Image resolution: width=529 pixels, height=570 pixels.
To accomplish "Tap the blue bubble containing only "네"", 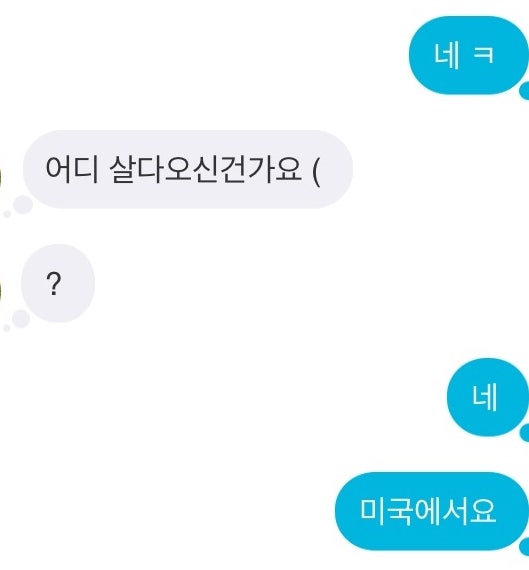I will click(487, 397).
